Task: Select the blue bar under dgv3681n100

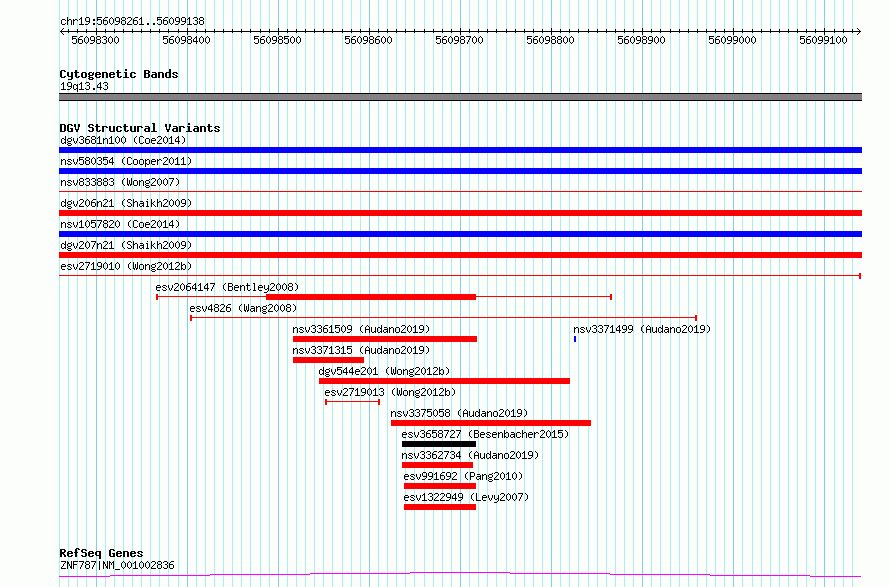Action: (460, 150)
